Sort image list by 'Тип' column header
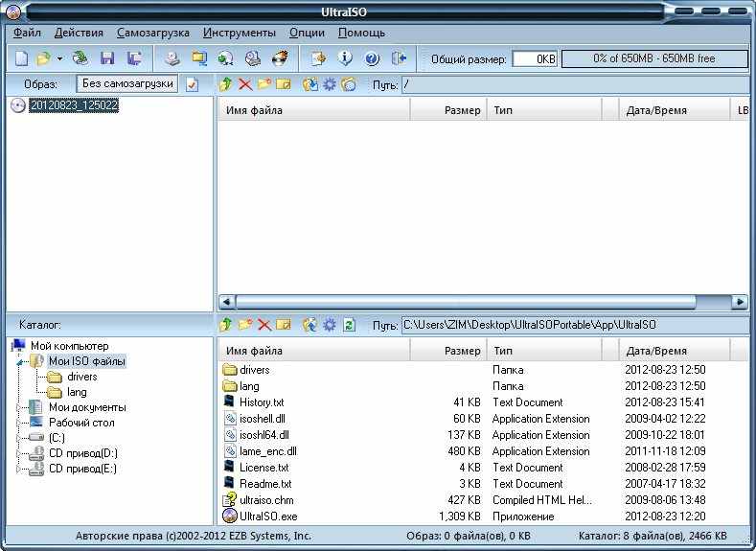 544,110
